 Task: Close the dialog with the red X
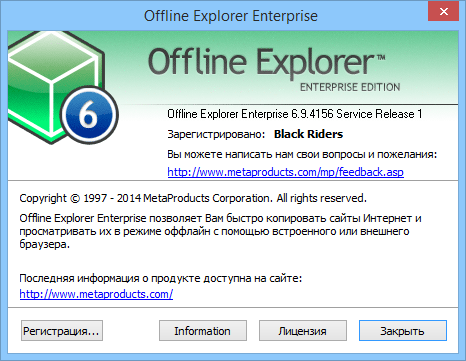pos(444,11)
